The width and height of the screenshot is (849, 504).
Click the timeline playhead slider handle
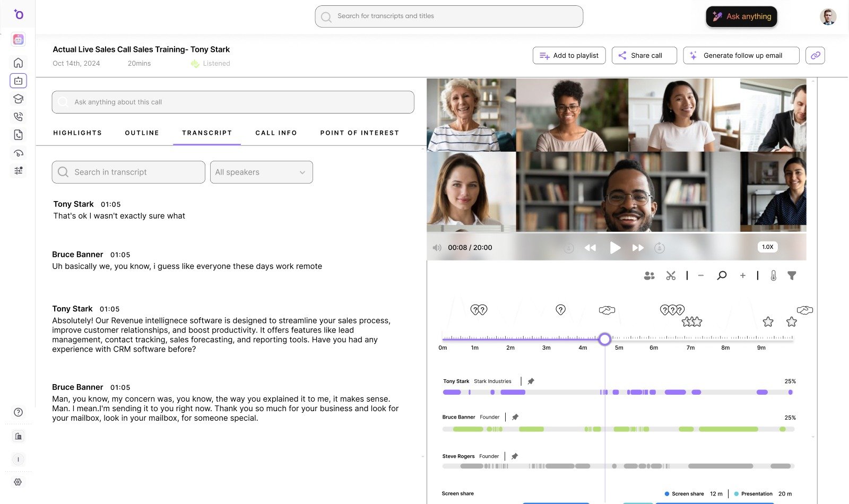click(604, 339)
